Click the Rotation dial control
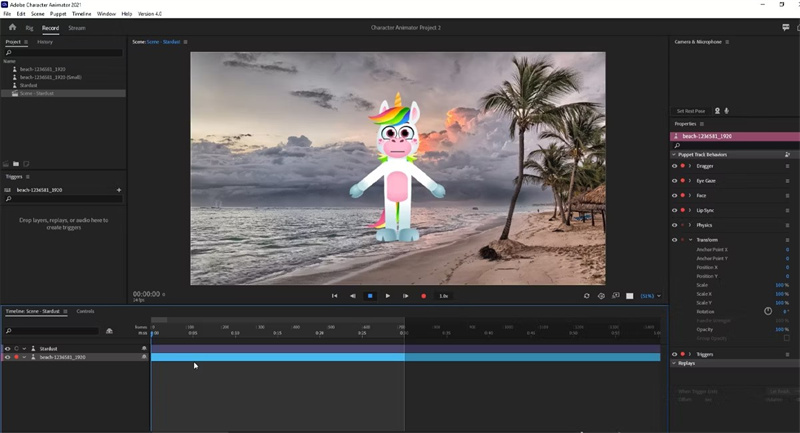Image resolution: width=800 pixels, height=433 pixels. [768, 311]
